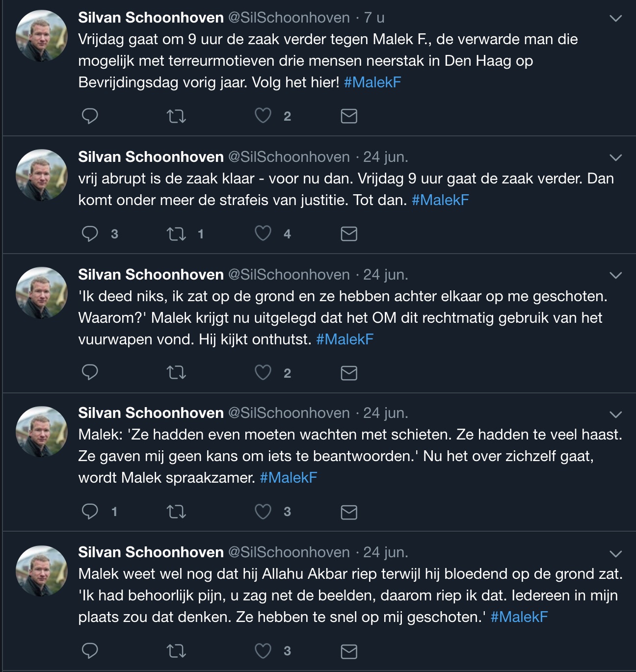
Task: Open @SilSchoonhoven handle on the '7 u' tweet
Action: click(289, 18)
